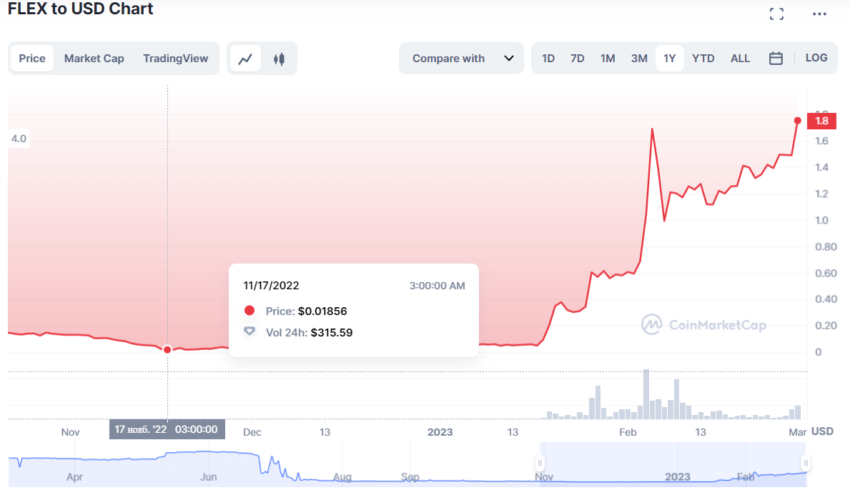
Task: Click the red current price dot at 1.8
Action: tap(797, 120)
